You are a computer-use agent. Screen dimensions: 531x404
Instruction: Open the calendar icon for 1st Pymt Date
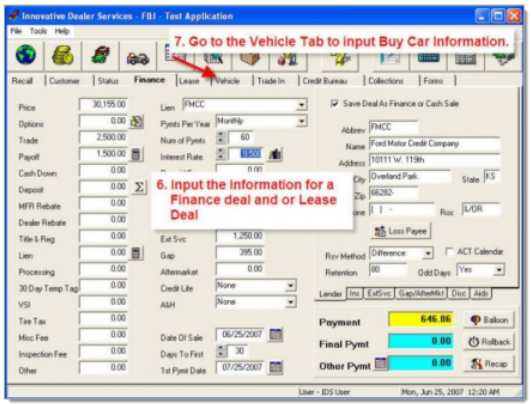coord(276,367)
